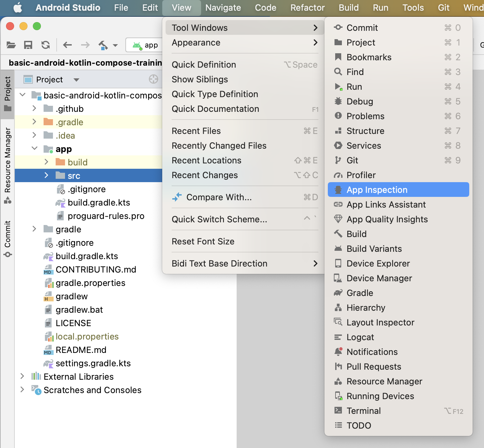Image resolution: width=484 pixels, height=448 pixels.
Task: Open the Device Manager tool window
Action: 379,278
